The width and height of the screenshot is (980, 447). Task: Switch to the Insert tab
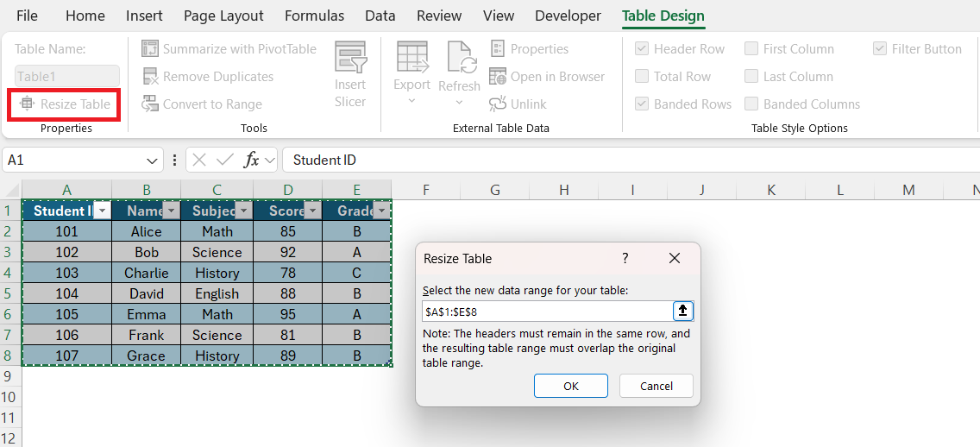pyautogui.click(x=144, y=16)
